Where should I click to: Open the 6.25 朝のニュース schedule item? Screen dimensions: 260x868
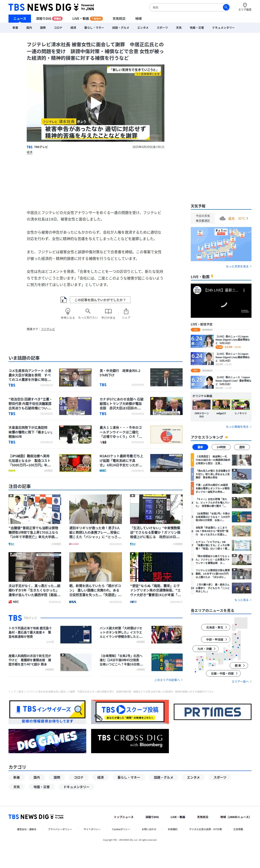[221, 382]
